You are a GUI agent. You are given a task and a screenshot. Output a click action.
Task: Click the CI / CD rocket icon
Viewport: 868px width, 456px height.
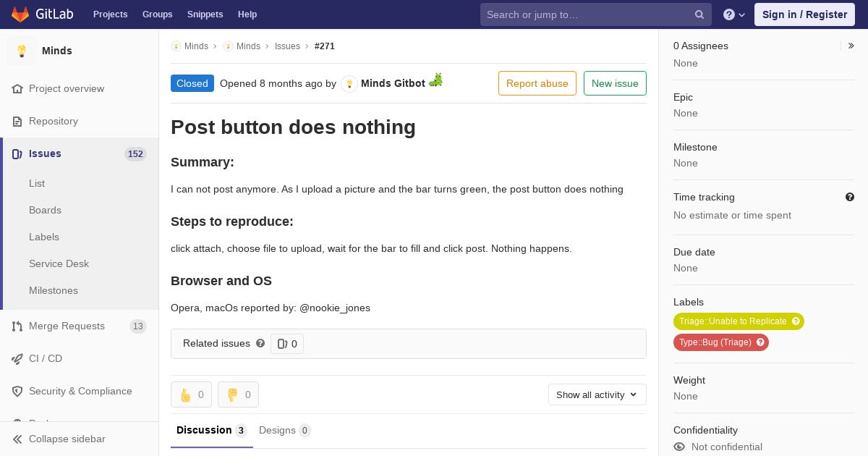coord(17,358)
